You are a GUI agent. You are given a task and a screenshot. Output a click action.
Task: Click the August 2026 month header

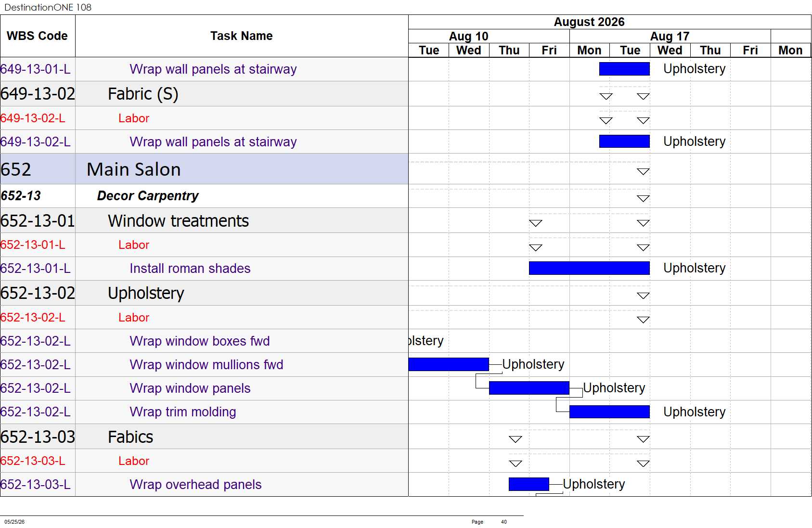pyautogui.click(x=589, y=22)
